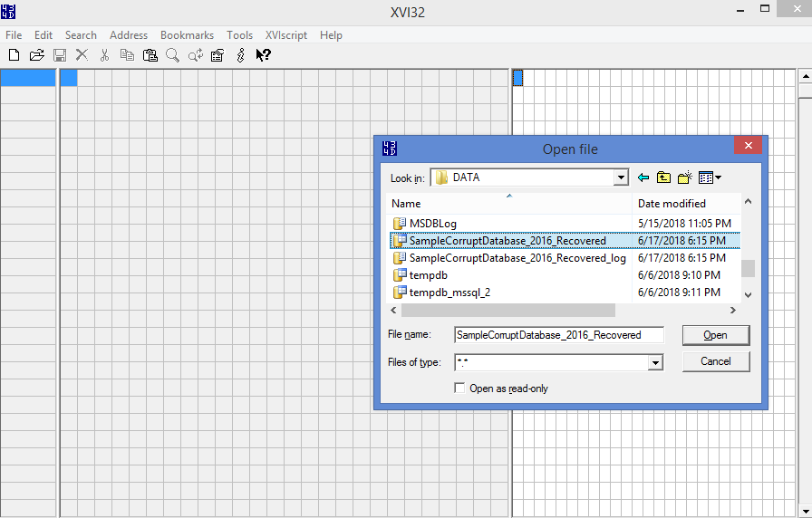The height and width of the screenshot is (518, 812).
Task: Minimize the XVI32 window
Action: (740, 10)
